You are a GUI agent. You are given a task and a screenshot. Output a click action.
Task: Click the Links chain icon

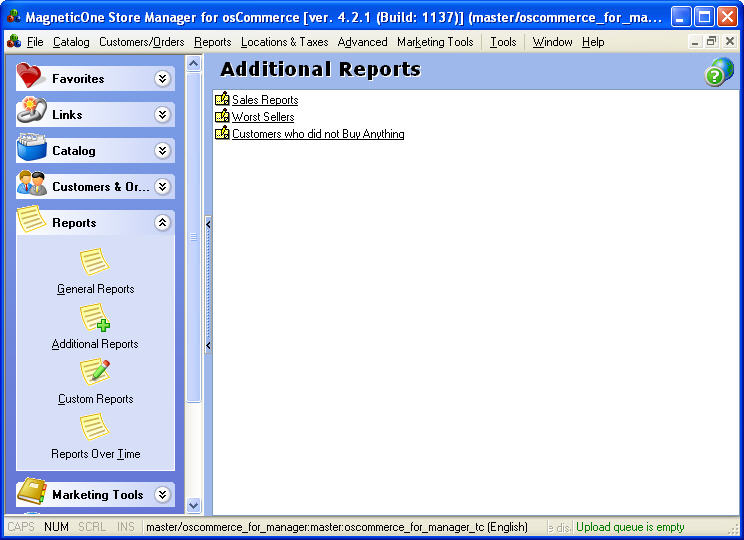pos(31,111)
